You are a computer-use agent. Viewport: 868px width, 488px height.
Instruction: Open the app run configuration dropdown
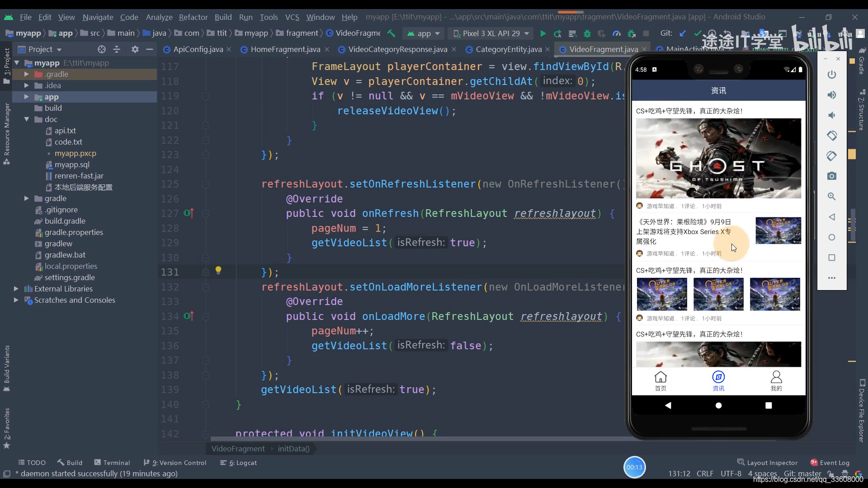424,33
